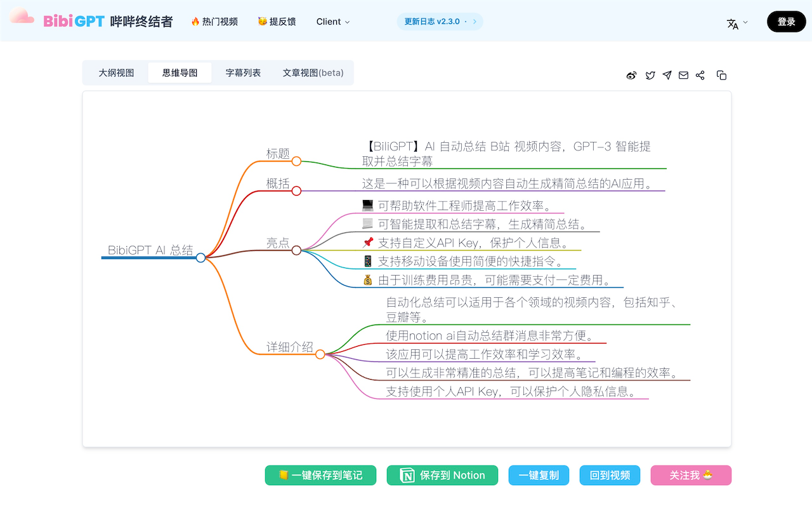Share the summary to Weibo
This screenshot has height=508, width=812.
click(x=631, y=75)
